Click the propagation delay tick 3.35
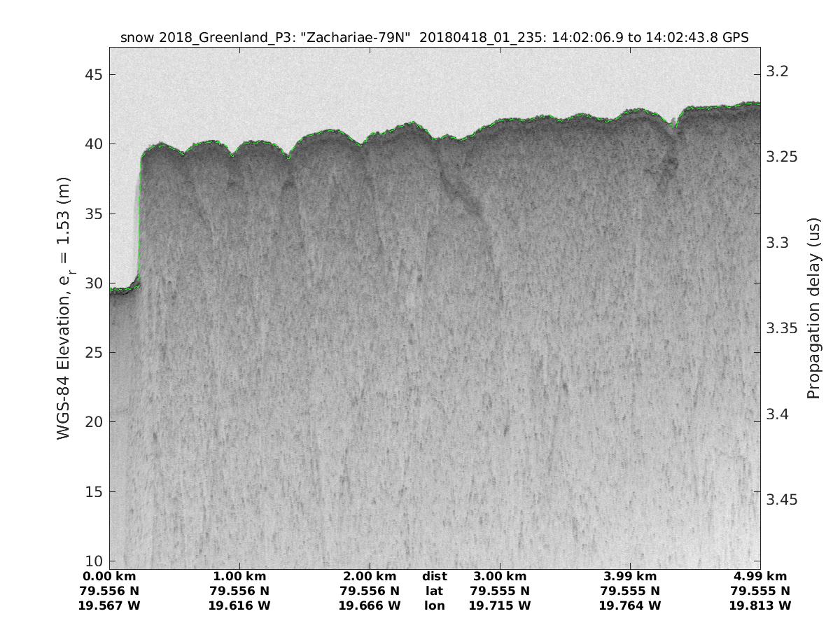840x630 pixels. point(782,328)
